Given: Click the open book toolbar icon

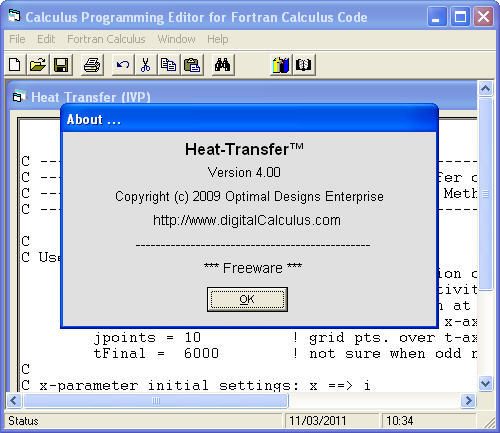Looking at the screenshot, I should (x=304, y=65).
